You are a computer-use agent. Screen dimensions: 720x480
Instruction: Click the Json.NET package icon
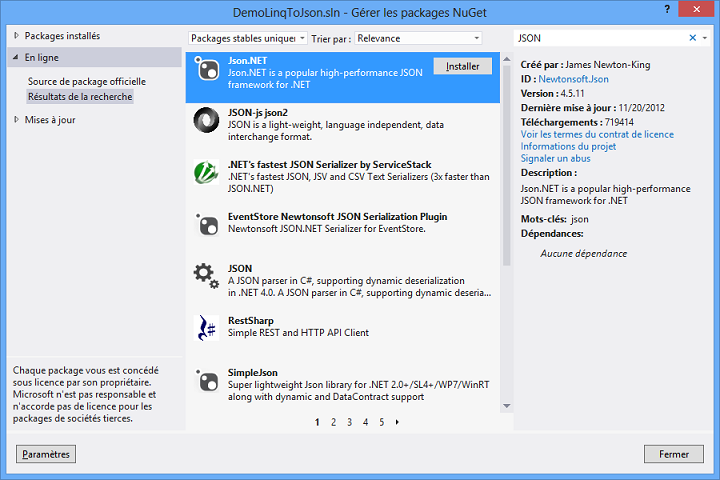207,68
